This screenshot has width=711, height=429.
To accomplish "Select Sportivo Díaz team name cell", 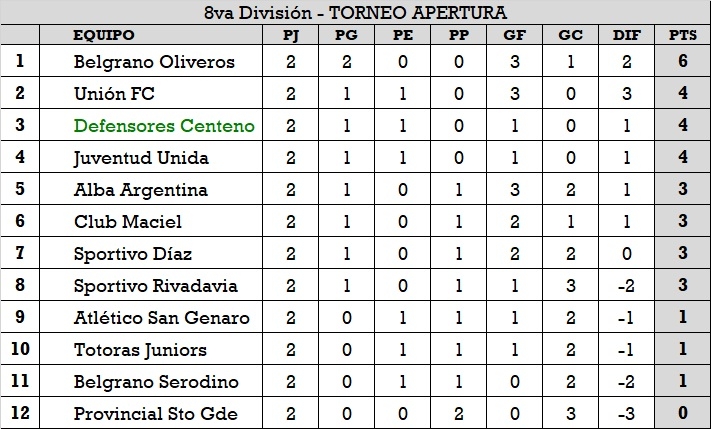I will click(151, 254).
